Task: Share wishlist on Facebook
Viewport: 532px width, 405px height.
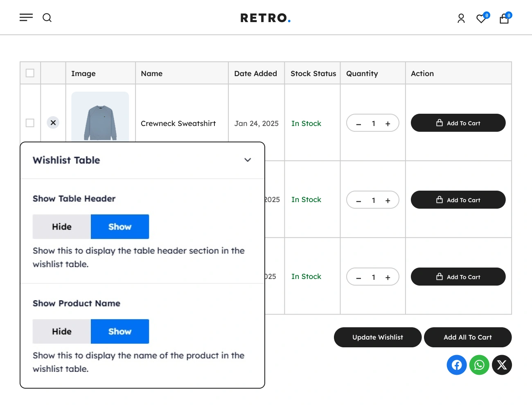Action: click(x=457, y=365)
